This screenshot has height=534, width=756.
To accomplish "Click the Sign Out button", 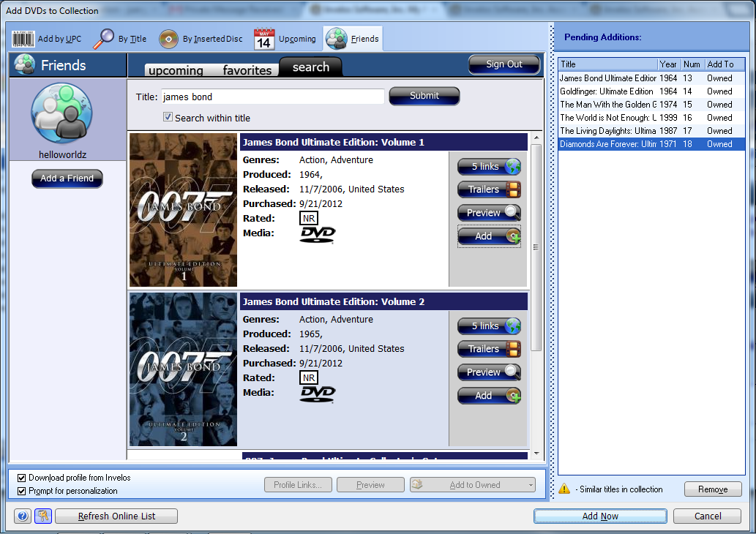I will pyautogui.click(x=504, y=64).
